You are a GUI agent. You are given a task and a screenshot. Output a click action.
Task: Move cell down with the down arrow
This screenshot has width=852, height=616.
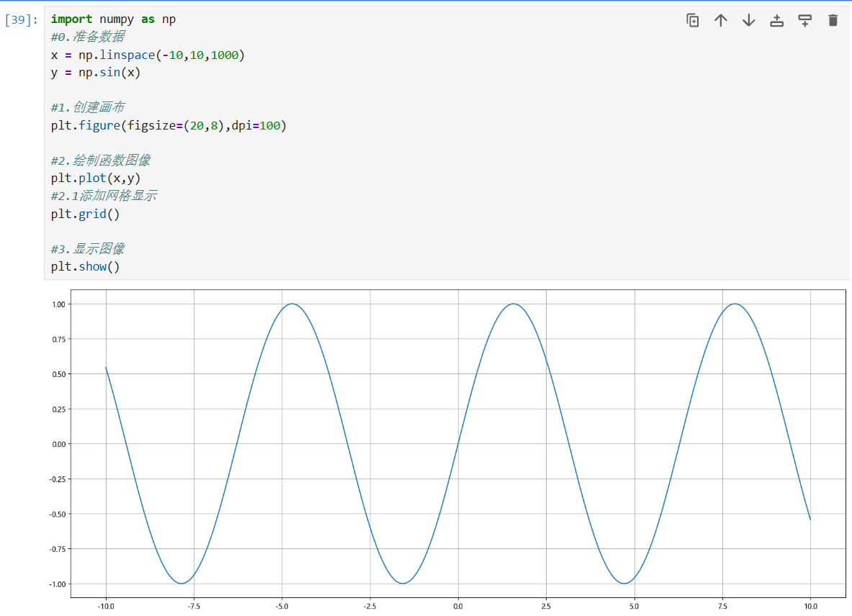749,21
